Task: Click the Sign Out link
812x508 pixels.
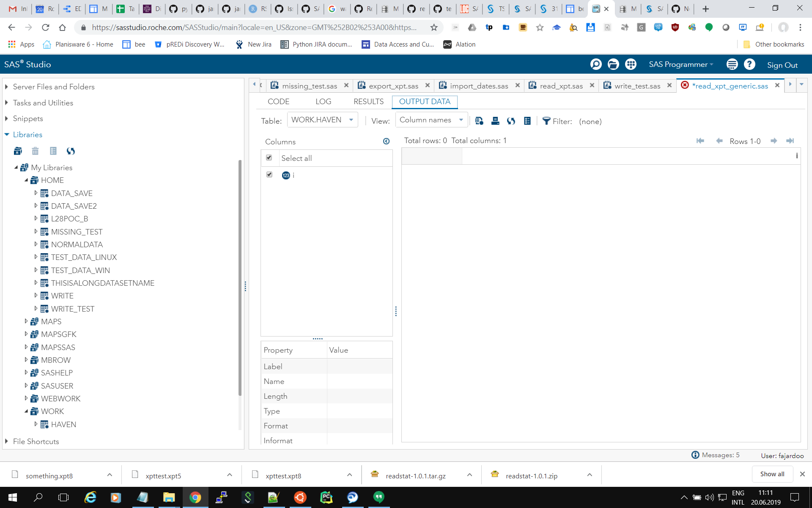Action: pyautogui.click(x=782, y=65)
